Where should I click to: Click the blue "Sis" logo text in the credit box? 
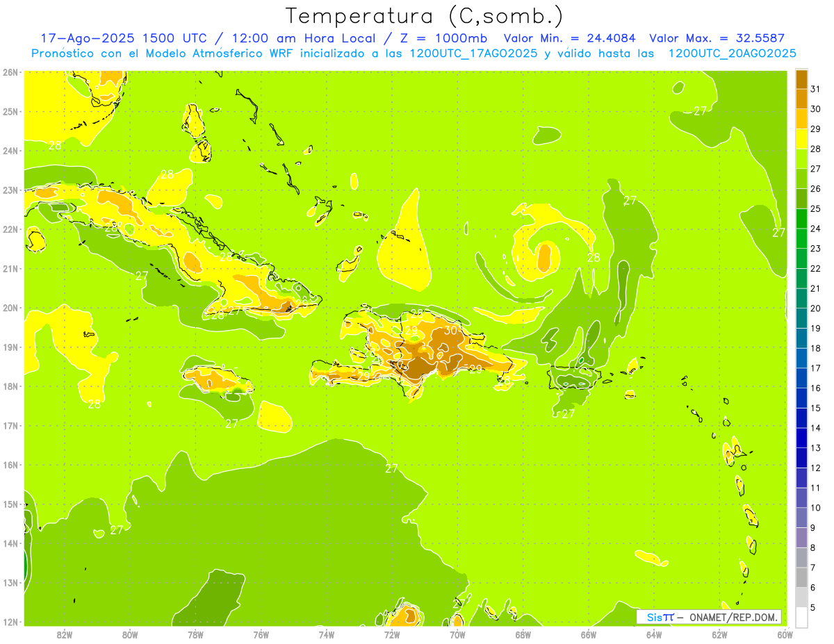[x=655, y=617]
